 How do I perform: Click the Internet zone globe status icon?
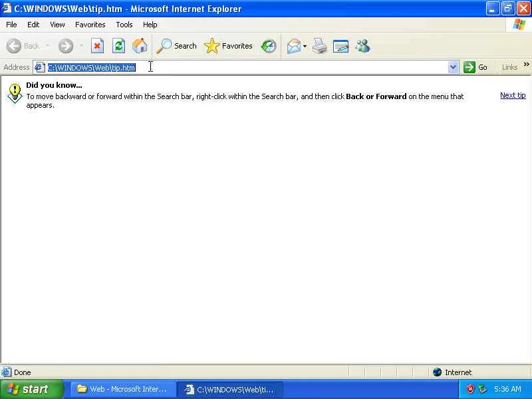[x=437, y=372]
